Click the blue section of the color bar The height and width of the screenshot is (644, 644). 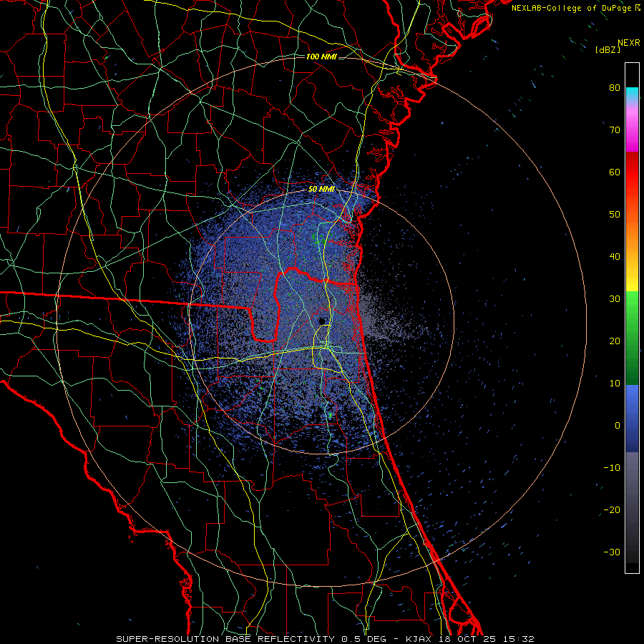point(632,418)
